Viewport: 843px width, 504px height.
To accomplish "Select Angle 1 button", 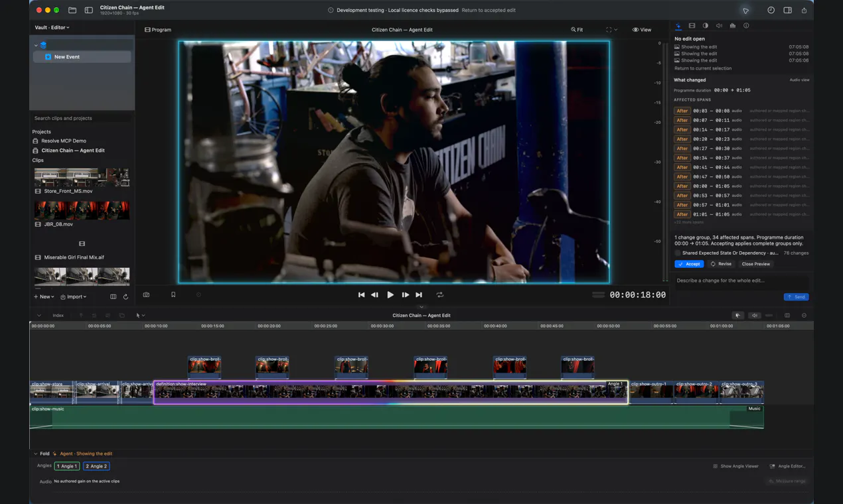I will 67,466.
